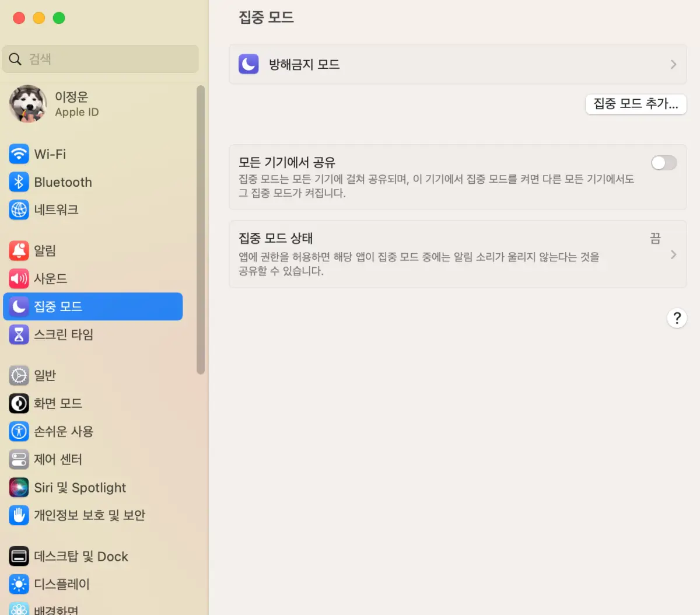Click the 알림 bell icon
Screen dimensions: 700x615
pyautogui.click(x=18, y=250)
